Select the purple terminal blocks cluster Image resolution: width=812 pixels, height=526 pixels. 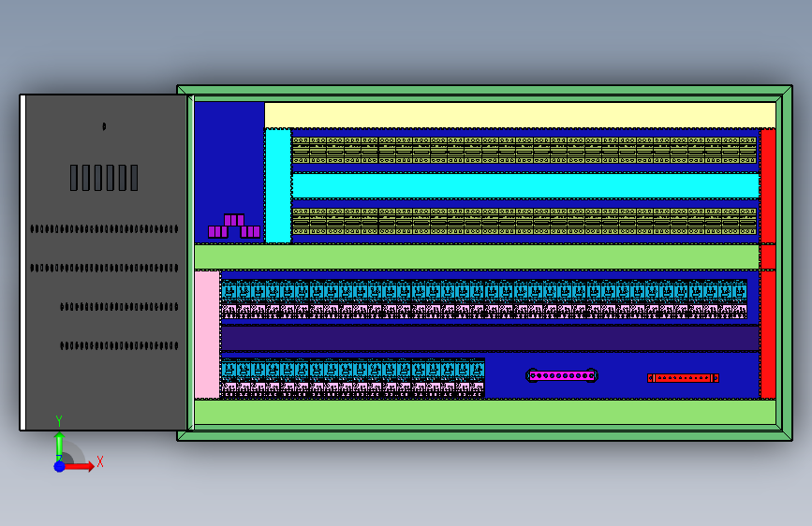tap(234, 226)
